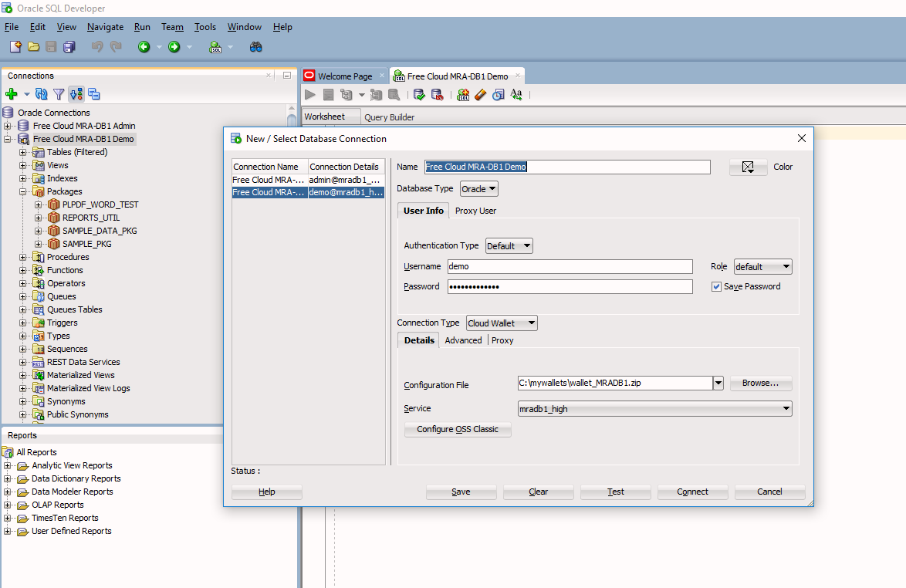This screenshot has width=906, height=588.
Task: Click the dialog Help button
Action: (267, 492)
